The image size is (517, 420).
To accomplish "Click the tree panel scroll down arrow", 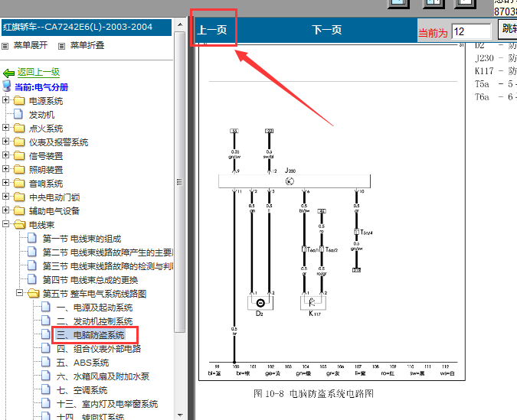I will pos(180,415).
